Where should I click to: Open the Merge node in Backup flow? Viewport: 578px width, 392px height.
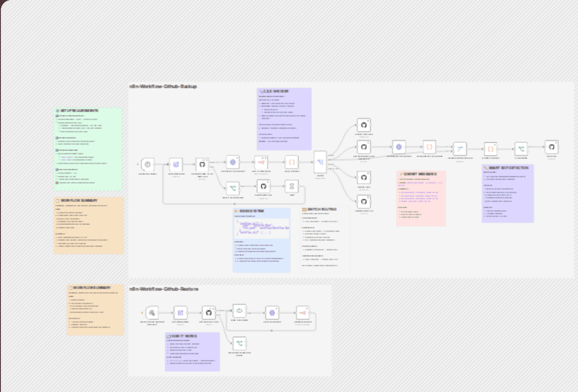click(460, 149)
